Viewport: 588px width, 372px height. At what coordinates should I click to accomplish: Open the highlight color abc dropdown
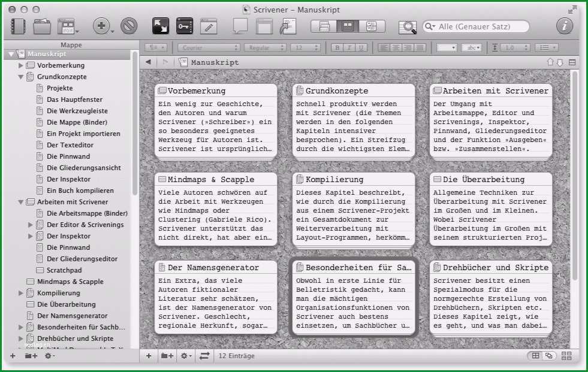pyautogui.click(x=471, y=47)
